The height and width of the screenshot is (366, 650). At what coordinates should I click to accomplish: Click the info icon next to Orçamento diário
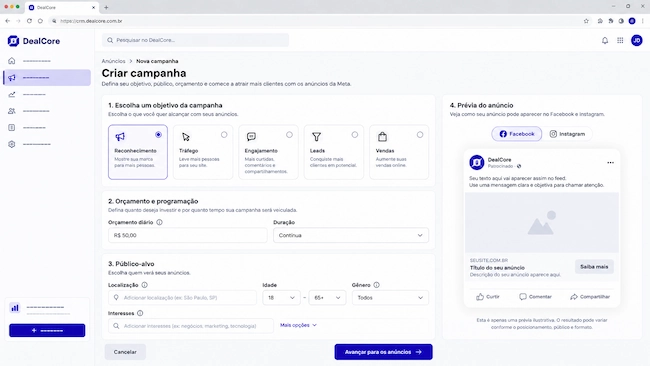pos(159,222)
